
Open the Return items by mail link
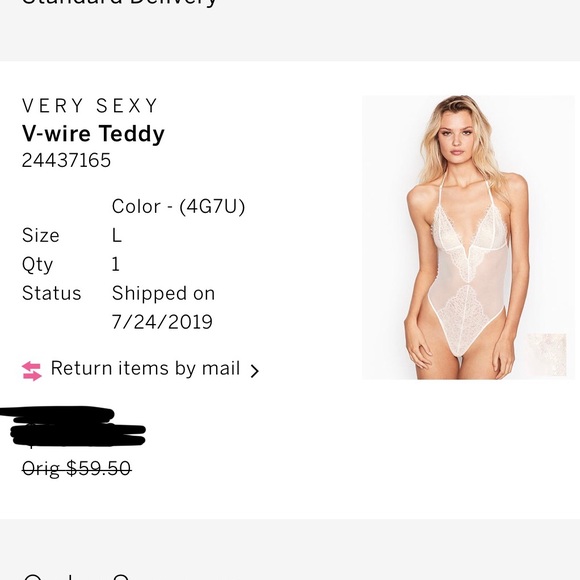(x=141, y=370)
